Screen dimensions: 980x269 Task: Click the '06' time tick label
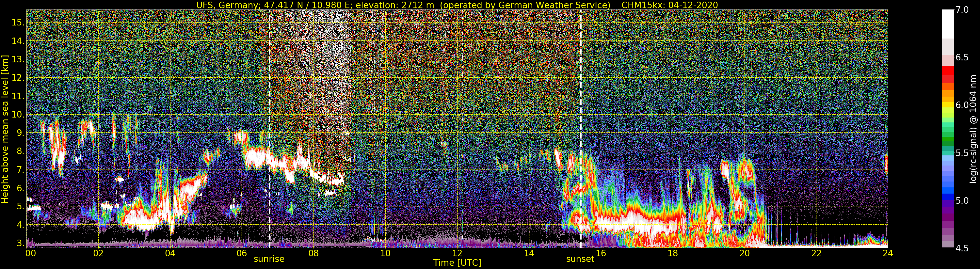242,253
